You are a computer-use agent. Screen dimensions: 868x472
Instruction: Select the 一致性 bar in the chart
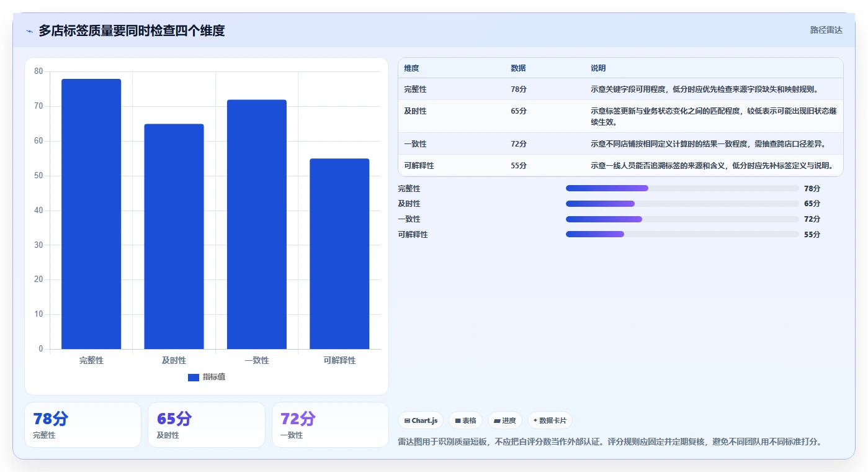pos(257,224)
